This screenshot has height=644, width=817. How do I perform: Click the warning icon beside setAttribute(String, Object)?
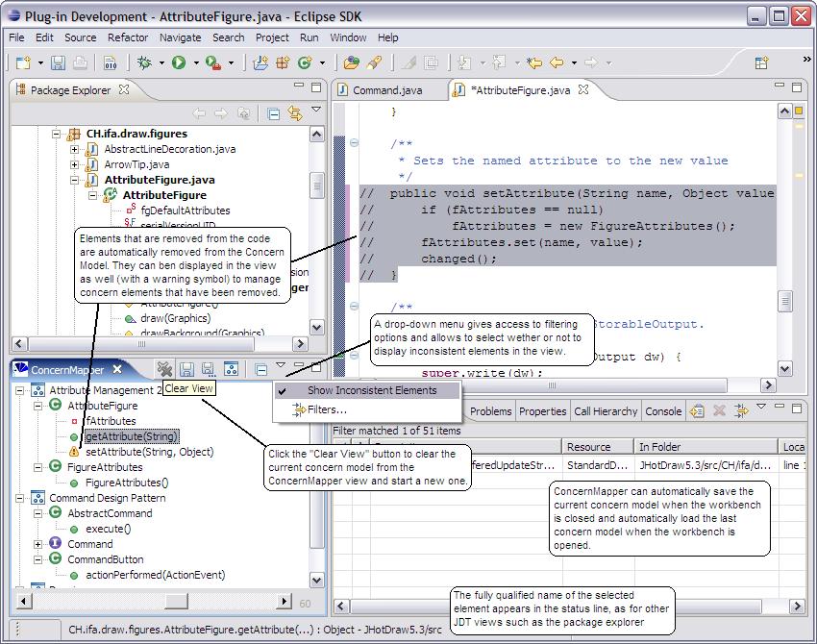[74, 452]
